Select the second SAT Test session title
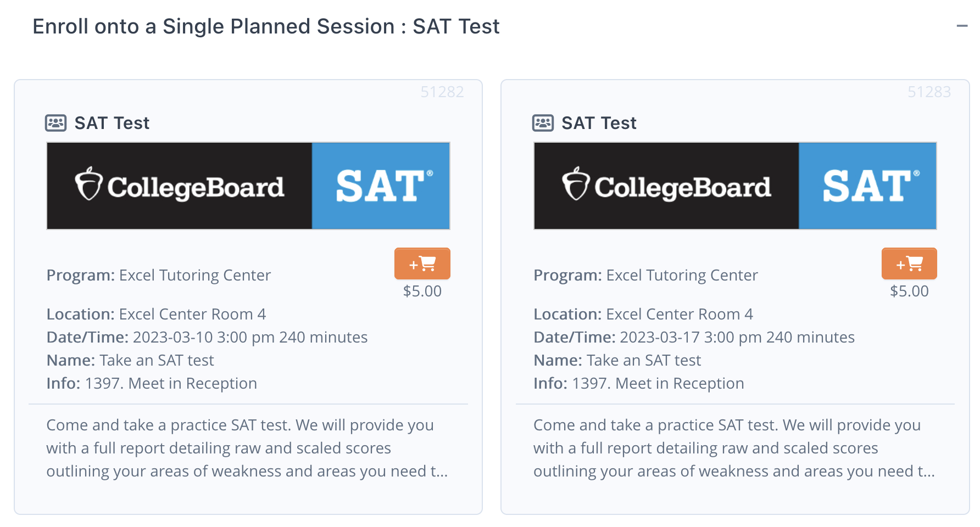The height and width of the screenshot is (527, 980). point(599,123)
